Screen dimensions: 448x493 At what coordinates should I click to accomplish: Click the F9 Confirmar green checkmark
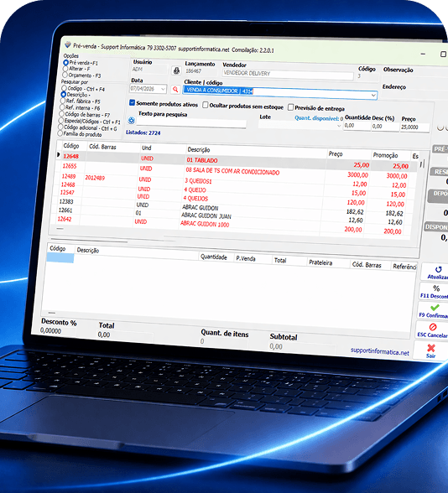click(x=435, y=307)
